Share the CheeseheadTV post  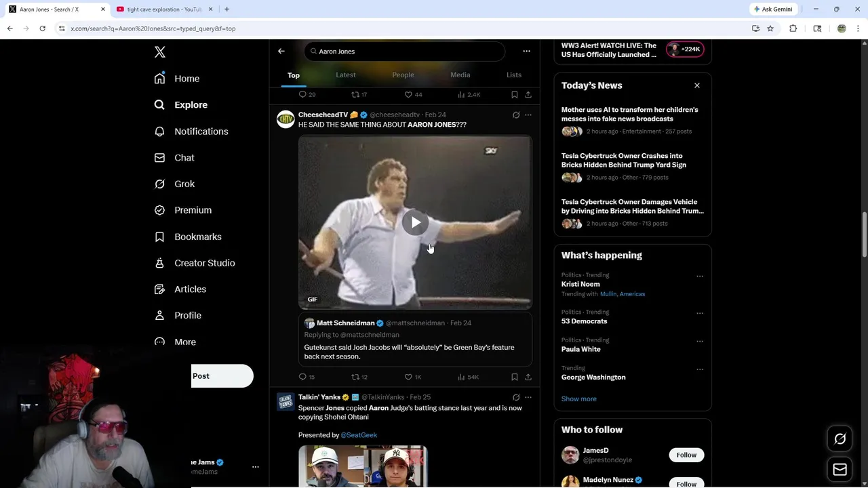point(528,377)
